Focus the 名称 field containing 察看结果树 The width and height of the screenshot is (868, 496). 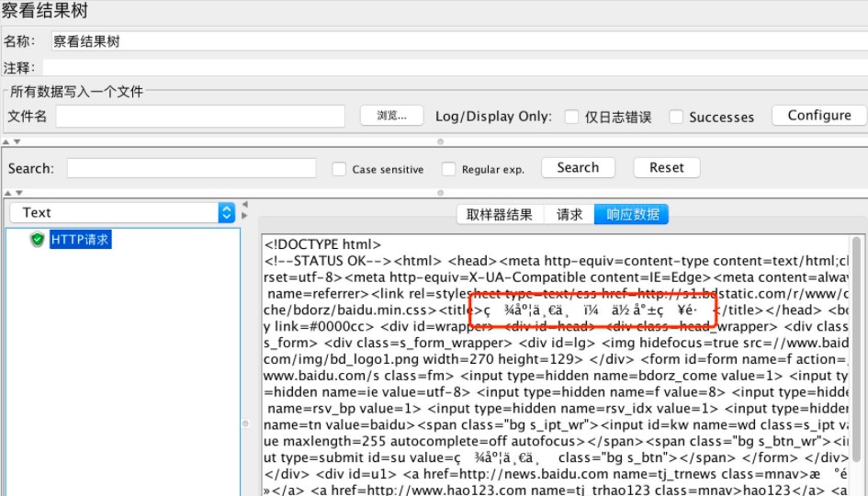click(459, 41)
